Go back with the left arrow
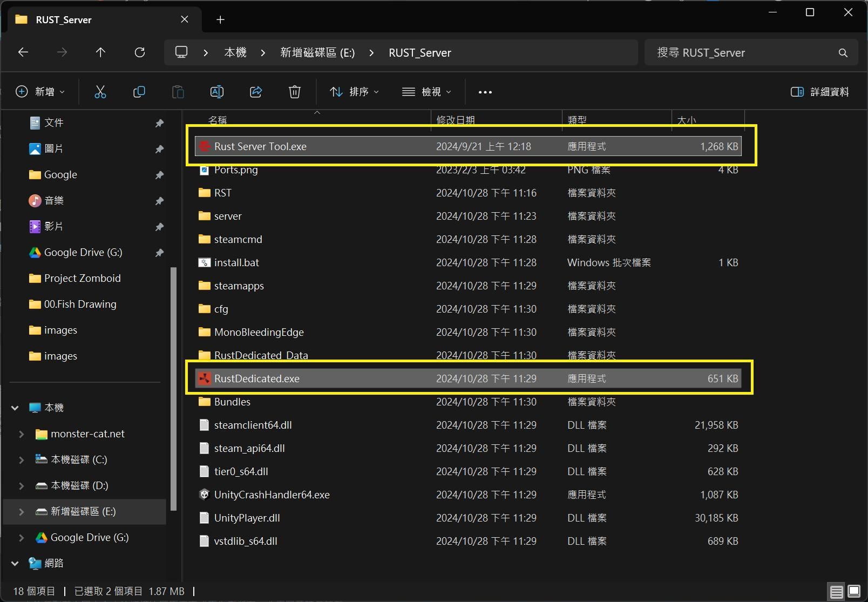Image resolution: width=868 pixels, height=602 pixels. tap(23, 52)
